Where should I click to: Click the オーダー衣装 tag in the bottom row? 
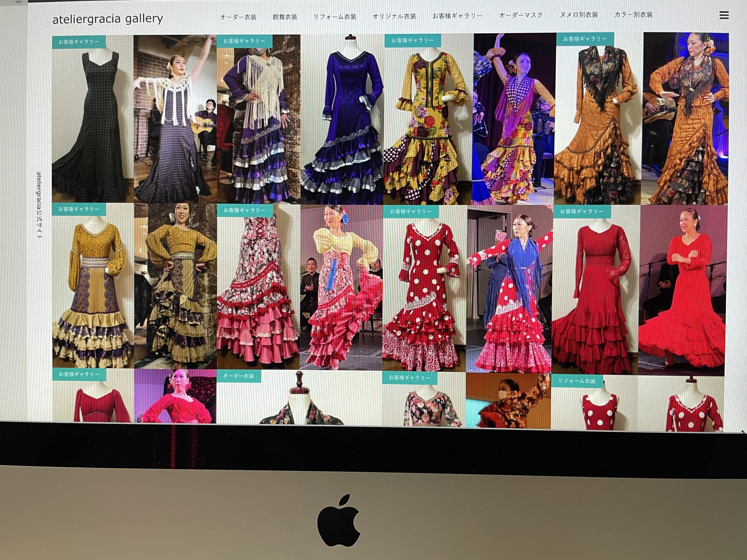(239, 376)
